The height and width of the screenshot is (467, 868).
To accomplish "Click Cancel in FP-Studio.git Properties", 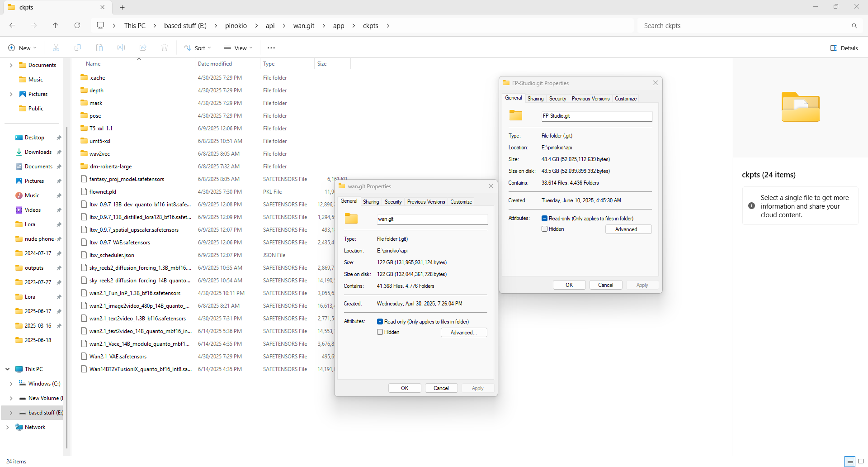I will [x=606, y=285].
